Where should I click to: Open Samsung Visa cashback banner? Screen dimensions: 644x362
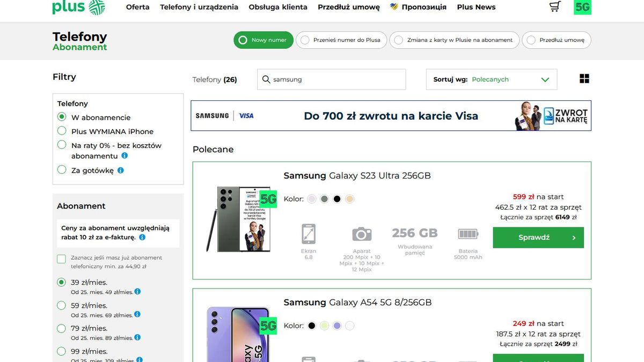[x=391, y=116]
